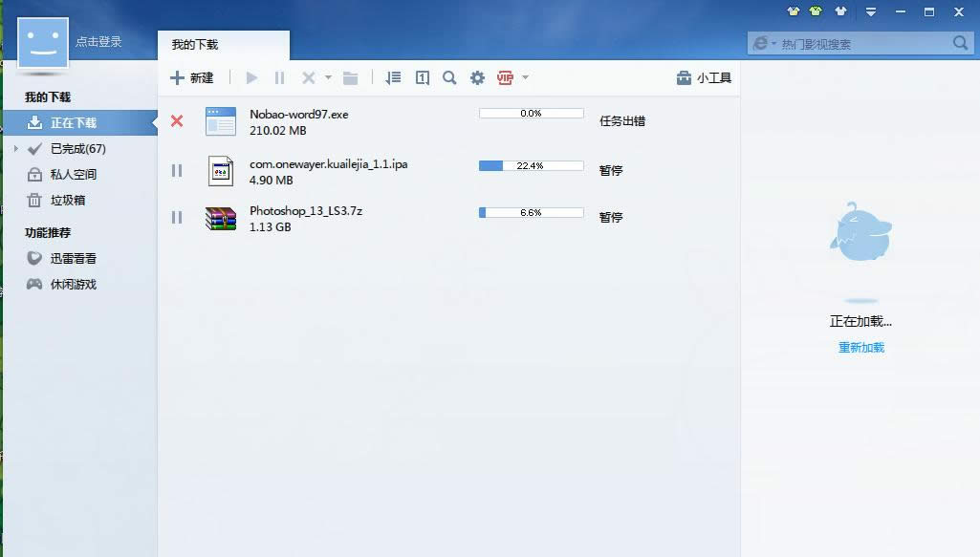Pause selected task from toolbar
Screen dimensions: 980x557
pos(279,78)
